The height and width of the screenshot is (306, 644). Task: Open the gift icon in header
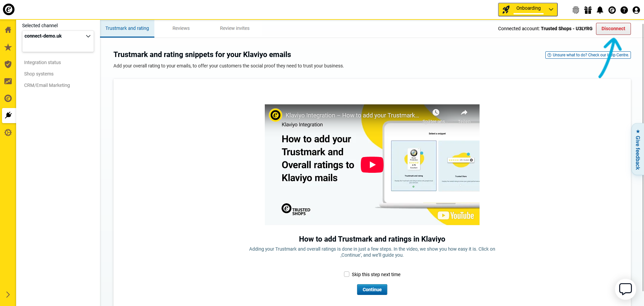click(x=588, y=10)
